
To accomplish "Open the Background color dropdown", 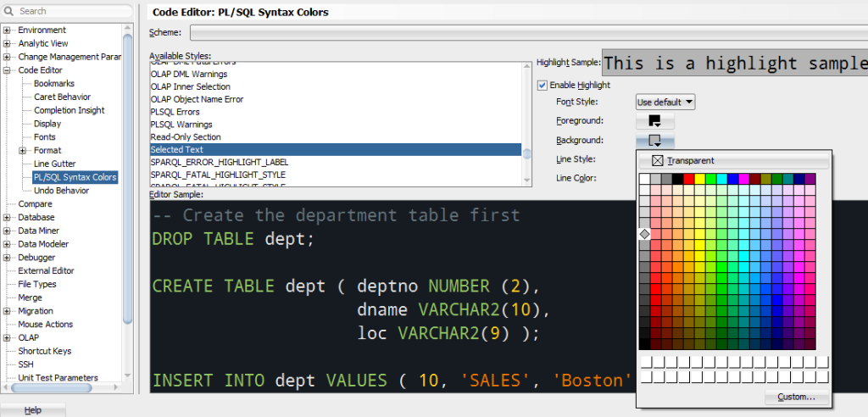I will click(x=655, y=140).
